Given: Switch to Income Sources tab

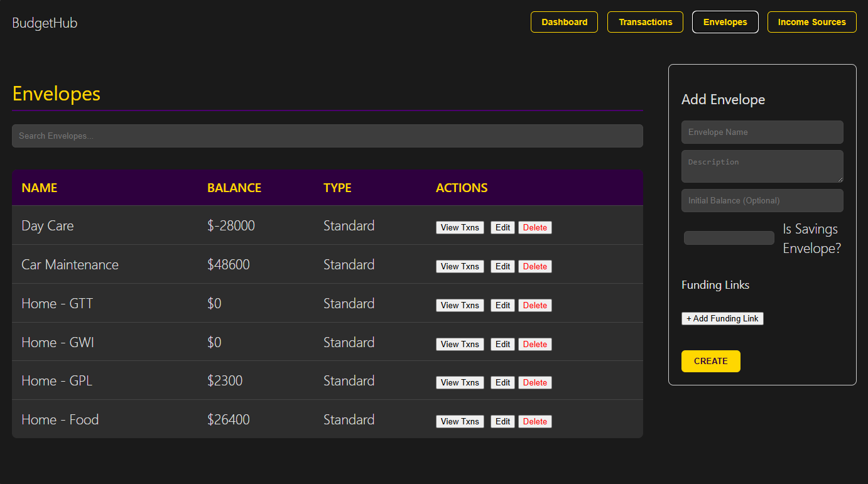Looking at the screenshot, I should coord(811,22).
